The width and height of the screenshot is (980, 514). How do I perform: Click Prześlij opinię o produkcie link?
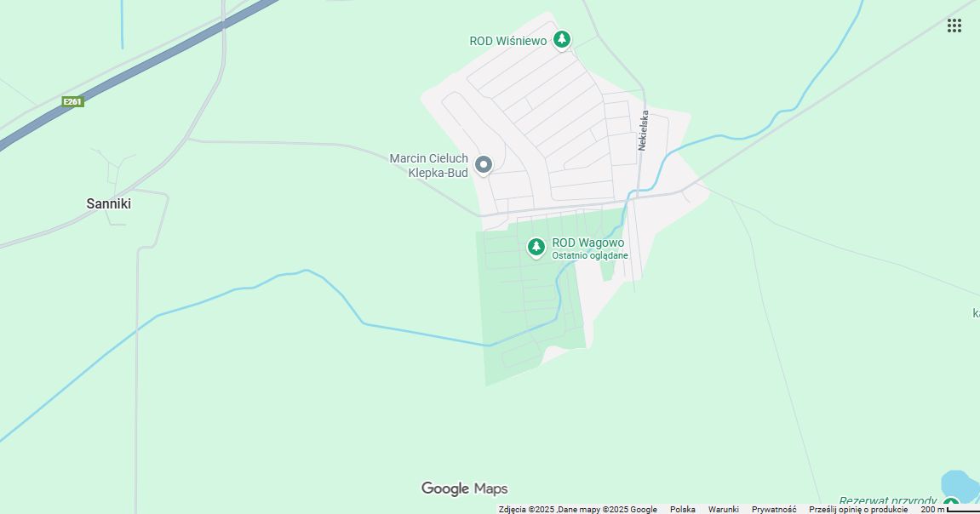858,510
